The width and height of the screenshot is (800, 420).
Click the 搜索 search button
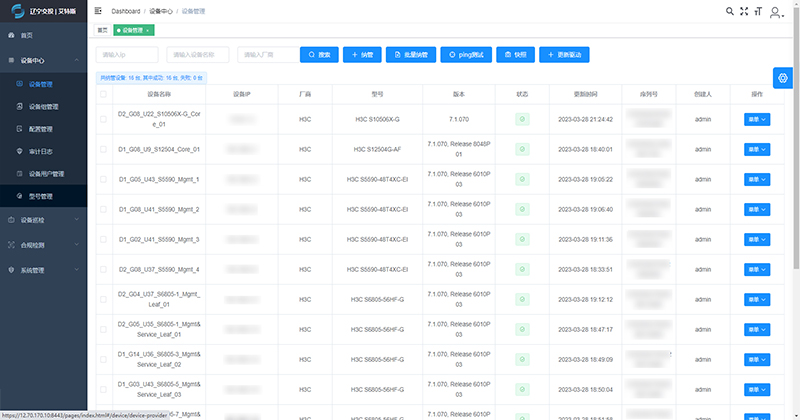(318, 55)
